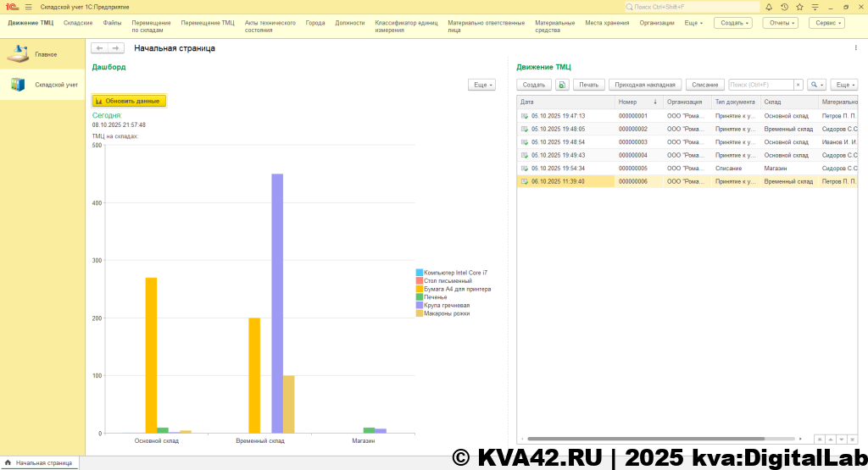Clear the list search with X
The image size is (868, 470).
point(798,85)
